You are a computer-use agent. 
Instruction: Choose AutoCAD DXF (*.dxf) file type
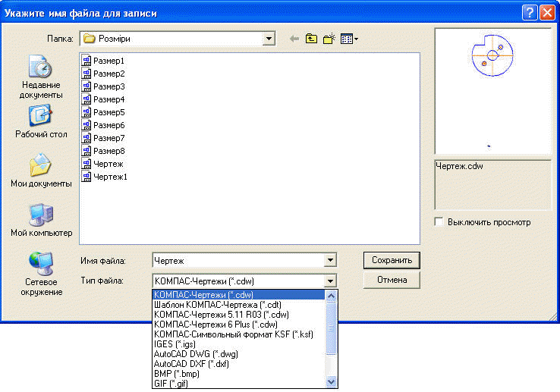(239, 364)
